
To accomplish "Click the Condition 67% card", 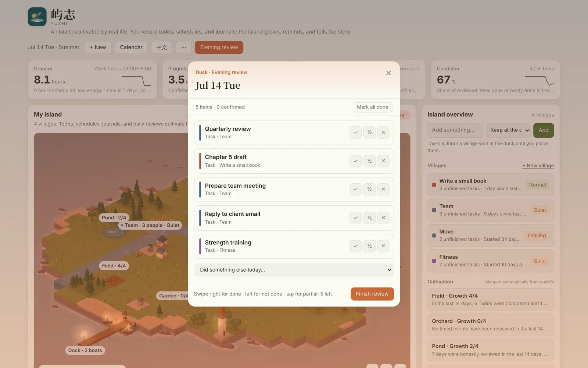I will coord(495,79).
